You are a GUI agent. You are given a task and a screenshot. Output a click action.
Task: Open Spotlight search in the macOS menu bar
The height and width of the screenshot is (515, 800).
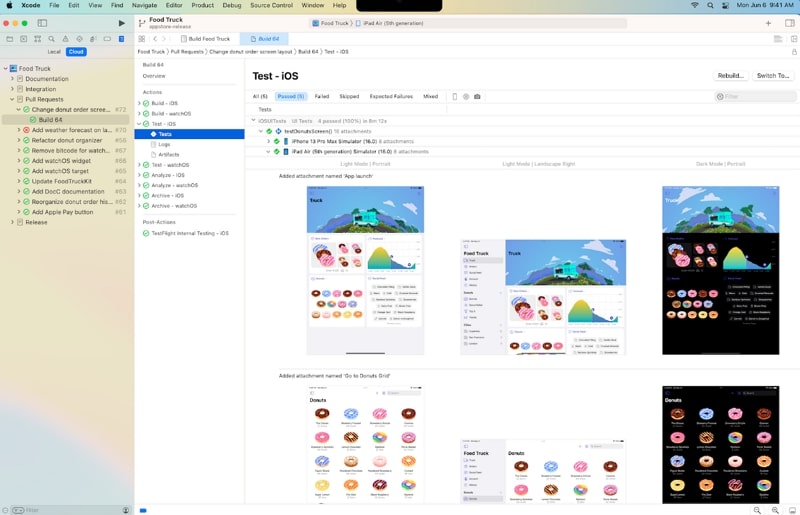[x=710, y=5]
